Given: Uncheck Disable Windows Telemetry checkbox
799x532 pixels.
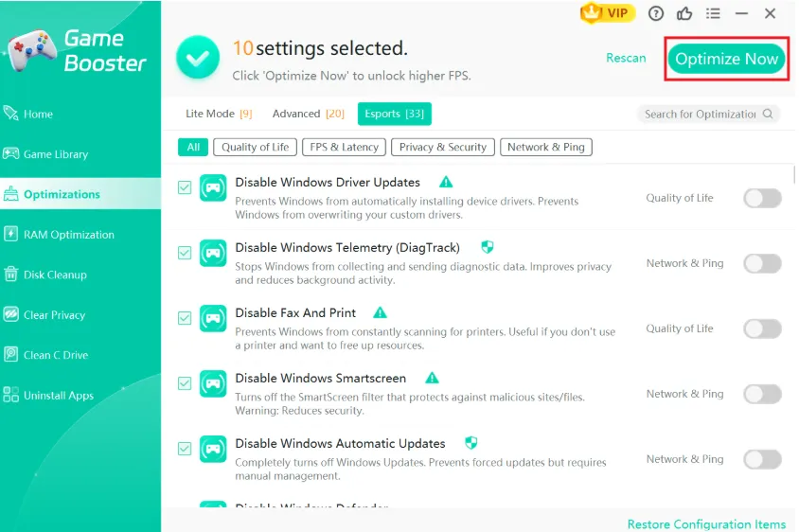Looking at the screenshot, I should pyautogui.click(x=185, y=253).
